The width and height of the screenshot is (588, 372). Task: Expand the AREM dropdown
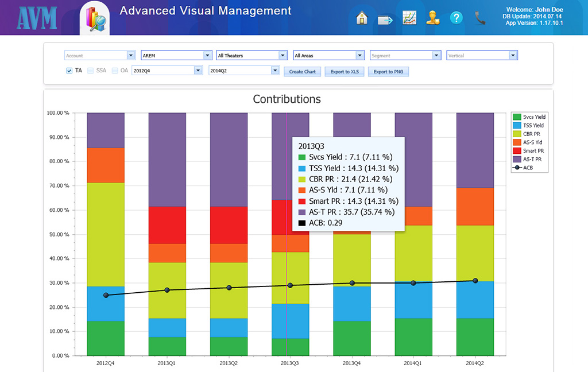(207, 56)
